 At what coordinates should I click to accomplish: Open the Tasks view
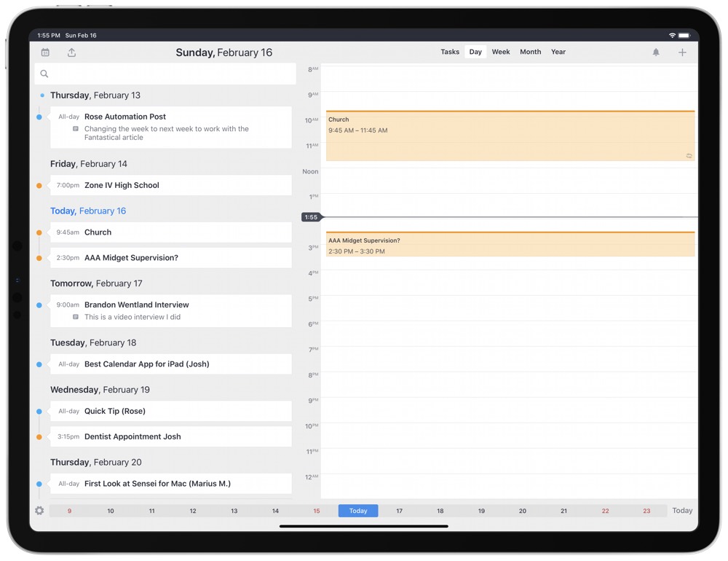pos(450,52)
